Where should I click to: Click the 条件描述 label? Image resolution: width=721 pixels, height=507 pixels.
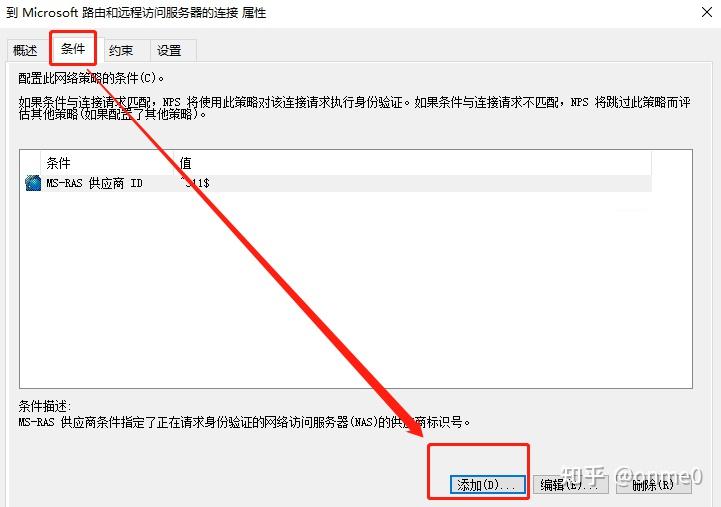coord(45,406)
